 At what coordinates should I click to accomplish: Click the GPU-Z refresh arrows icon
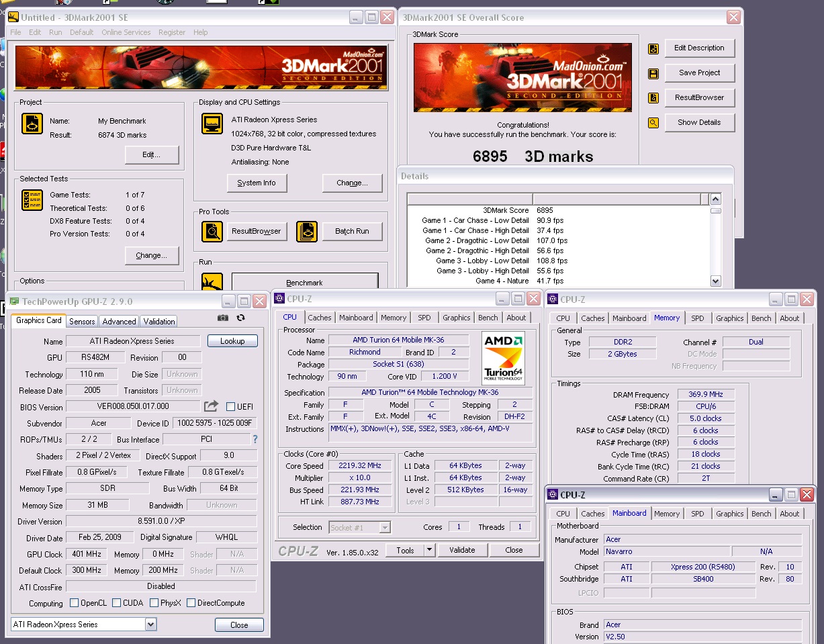tap(240, 318)
